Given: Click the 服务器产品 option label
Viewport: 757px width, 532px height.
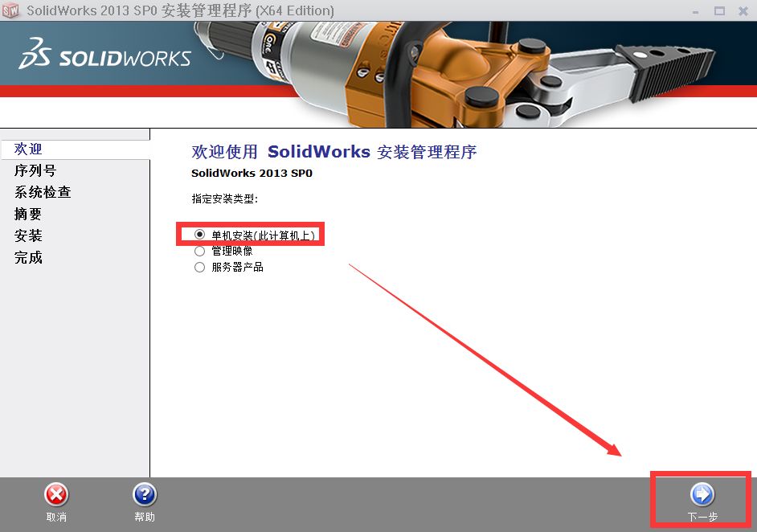Looking at the screenshot, I should (x=238, y=267).
